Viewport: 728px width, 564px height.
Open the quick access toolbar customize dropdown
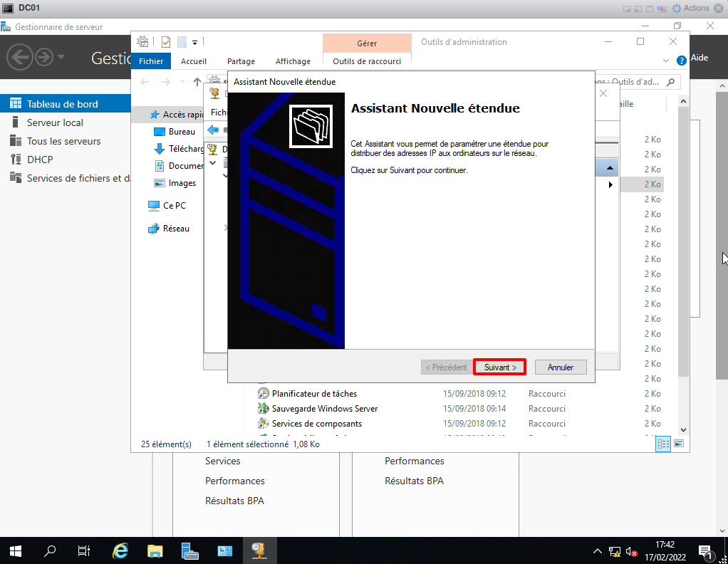pyautogui.click(x=195, y=43)
